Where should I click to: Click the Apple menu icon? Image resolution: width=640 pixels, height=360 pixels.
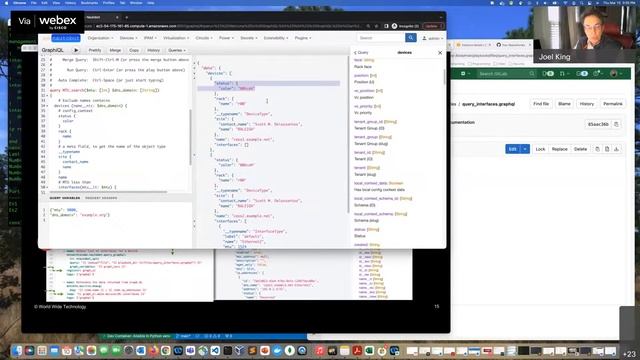click(6, 3)
